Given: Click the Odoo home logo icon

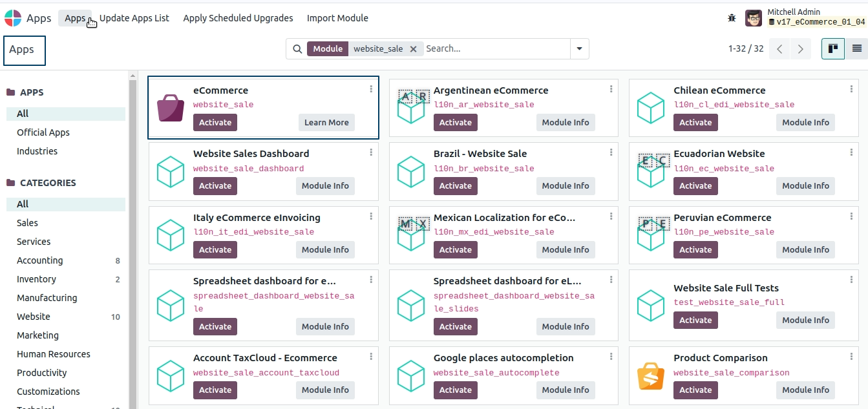Looking at the screenshot, I should click(13, 18).
